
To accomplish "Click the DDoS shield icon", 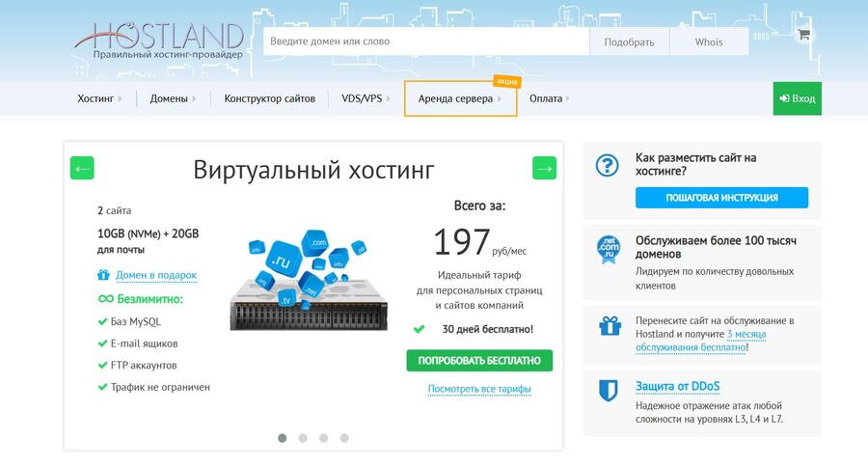I will tap(609, 390).
